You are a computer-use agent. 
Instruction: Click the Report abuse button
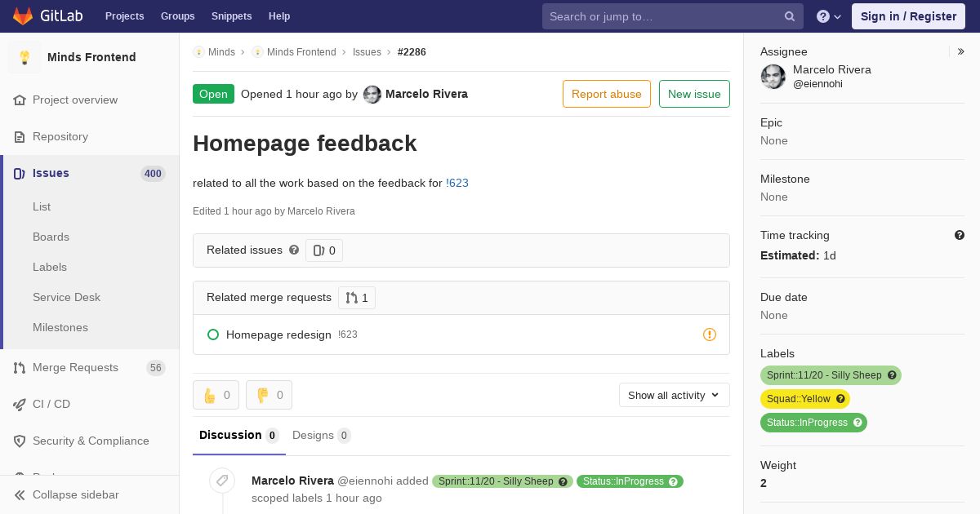click(607, 94)
